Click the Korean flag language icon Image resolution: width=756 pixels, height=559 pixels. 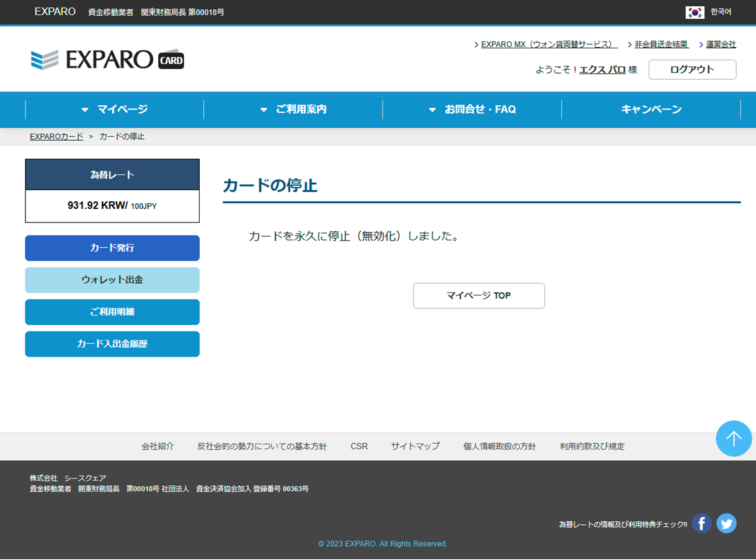pos(695,12)
